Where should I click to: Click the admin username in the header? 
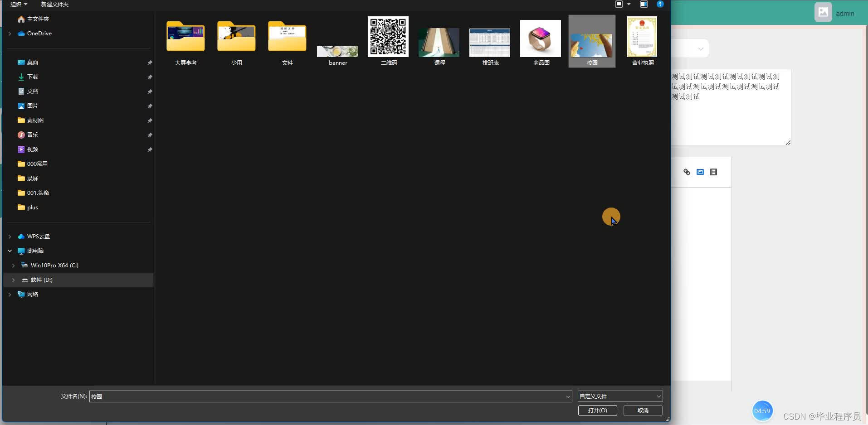pos(845,14)
